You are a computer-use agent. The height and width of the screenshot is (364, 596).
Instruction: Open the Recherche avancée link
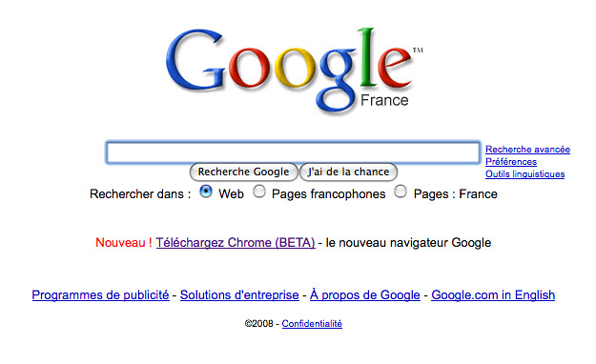[527, 150]
